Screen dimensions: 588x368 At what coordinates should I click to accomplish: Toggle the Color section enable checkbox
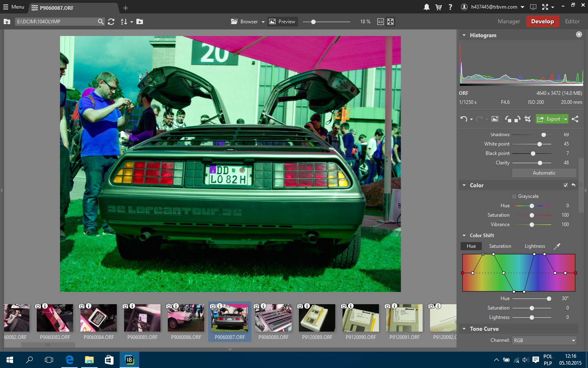click(x=566, y=185)
